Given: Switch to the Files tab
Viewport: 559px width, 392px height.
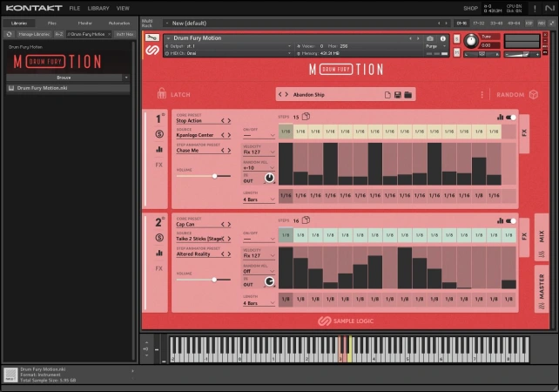Looking at the screenshot, I should (x=52, y=24).
